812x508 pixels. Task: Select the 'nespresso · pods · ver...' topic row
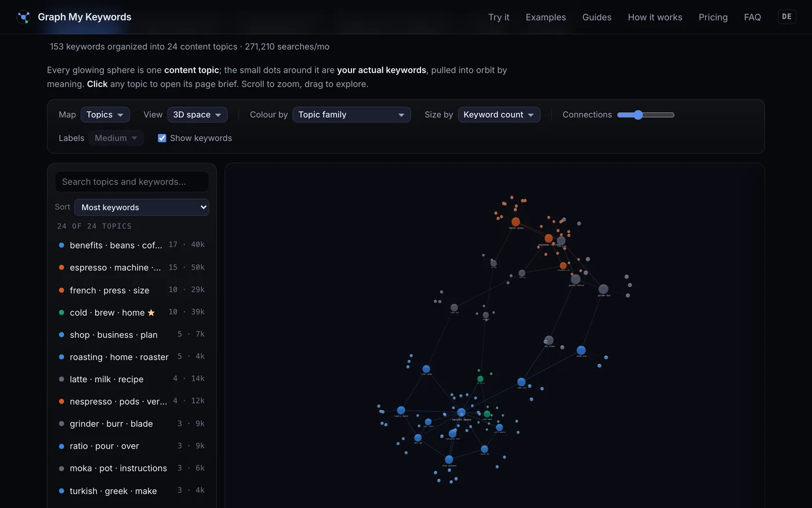132,401
